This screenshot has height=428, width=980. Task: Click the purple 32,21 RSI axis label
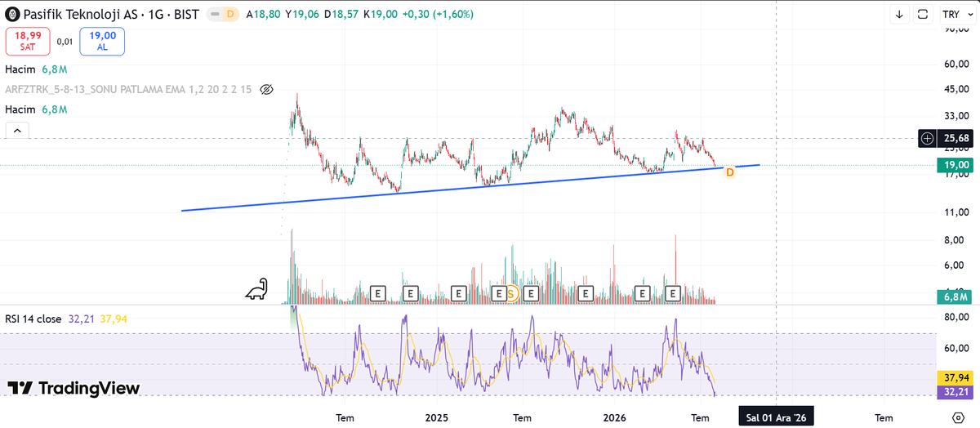[x=954, y=392]
